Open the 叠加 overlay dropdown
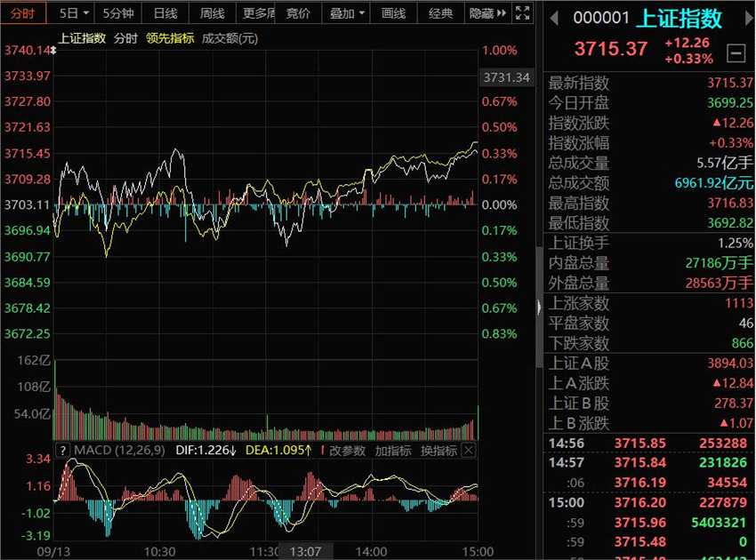Viewport: 756px width, 560px height. [x=347, y=13]
